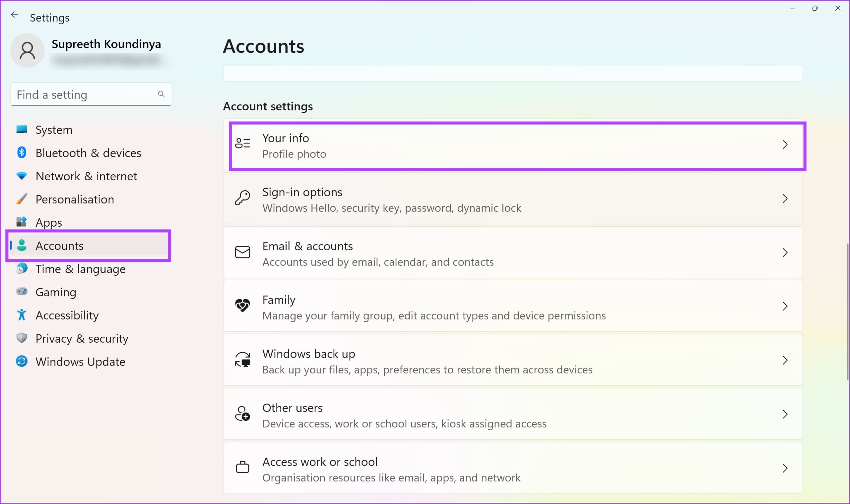Click the Time & language globe icon
This screenshot has width=850, height=504.
click(x=22, y=268)
